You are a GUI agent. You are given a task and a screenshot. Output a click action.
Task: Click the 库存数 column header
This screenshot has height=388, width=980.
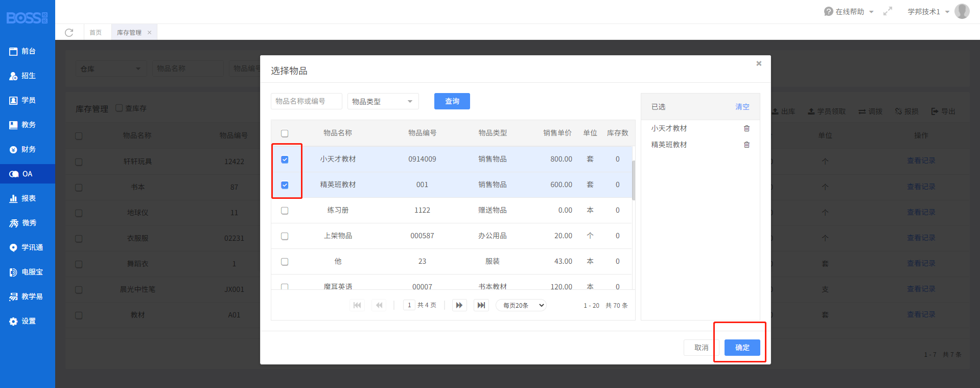point(618,133)
